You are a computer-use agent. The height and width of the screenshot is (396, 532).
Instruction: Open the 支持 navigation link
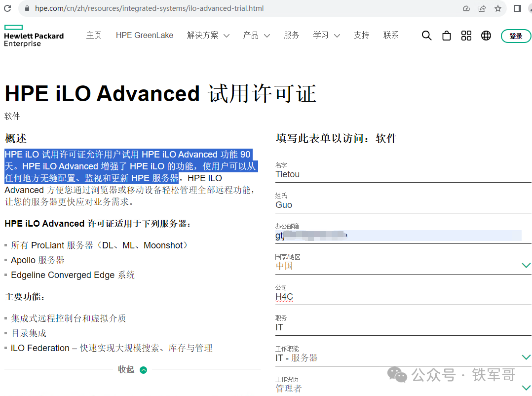pos(361,35)
